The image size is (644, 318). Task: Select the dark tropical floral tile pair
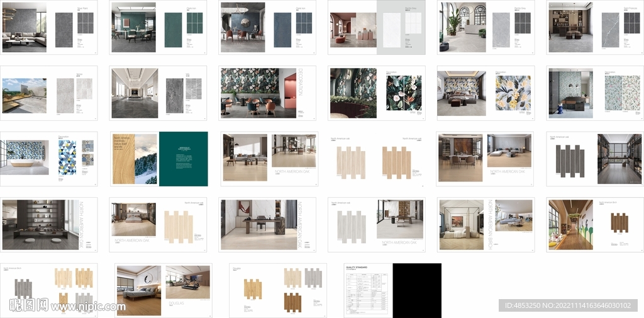pyautogui.click(x=404, y=93)
